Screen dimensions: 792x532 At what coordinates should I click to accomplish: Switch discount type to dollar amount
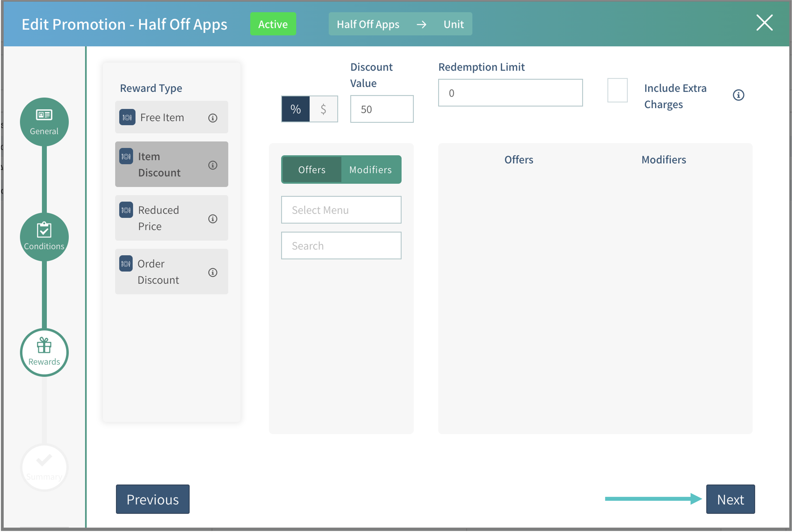323,109
